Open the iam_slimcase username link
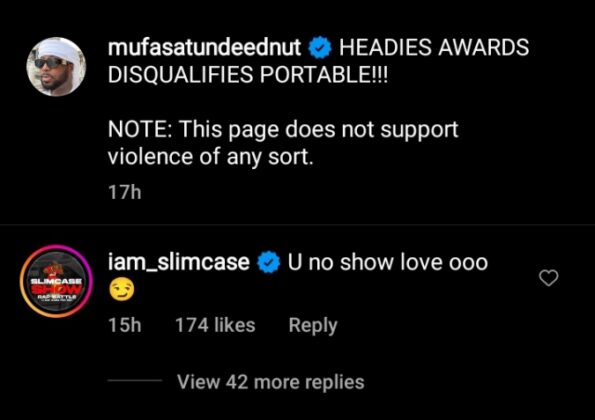 point(179,262)
